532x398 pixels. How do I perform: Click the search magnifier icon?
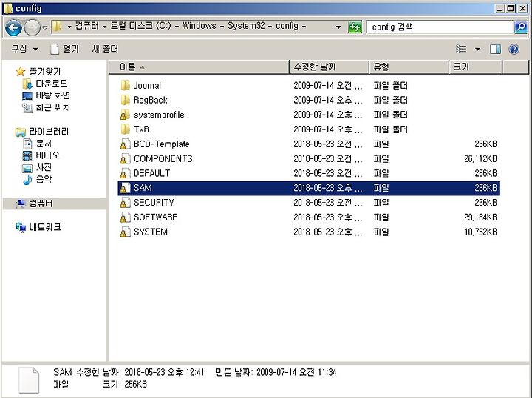(x=521, y=27)
